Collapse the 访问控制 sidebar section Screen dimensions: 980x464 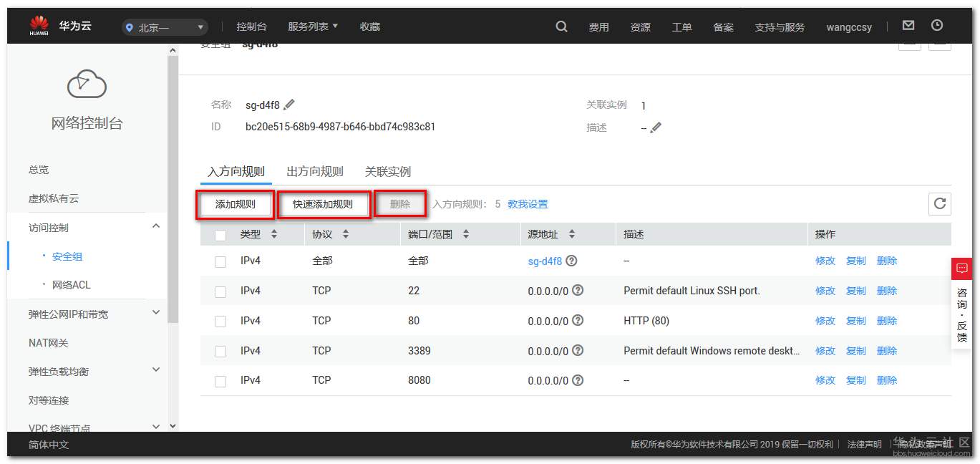156,226
